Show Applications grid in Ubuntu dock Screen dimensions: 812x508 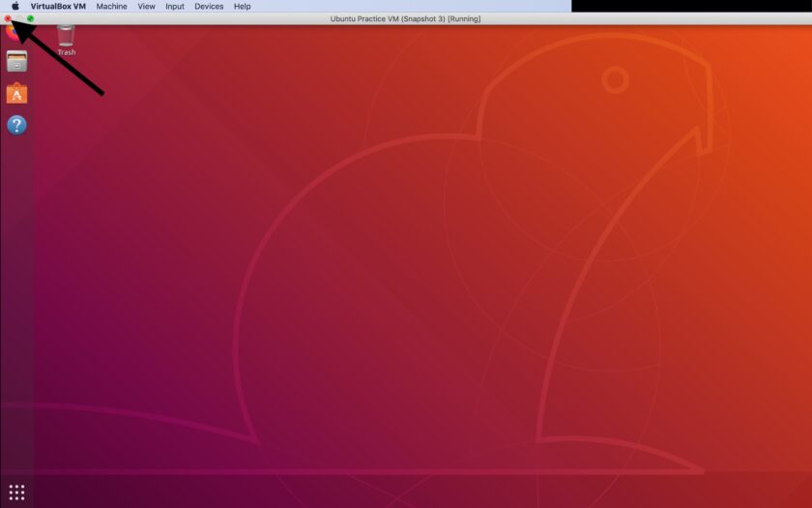pos(16,493)
